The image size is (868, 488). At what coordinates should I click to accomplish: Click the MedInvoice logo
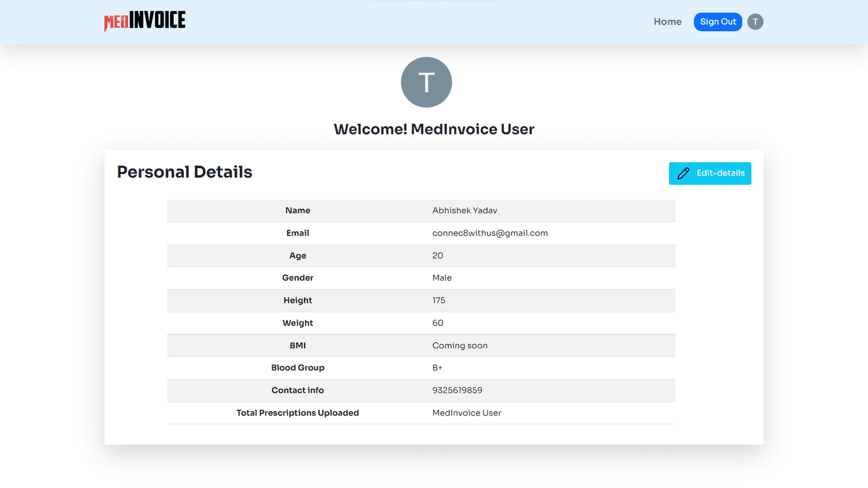(x=145, y=22)
